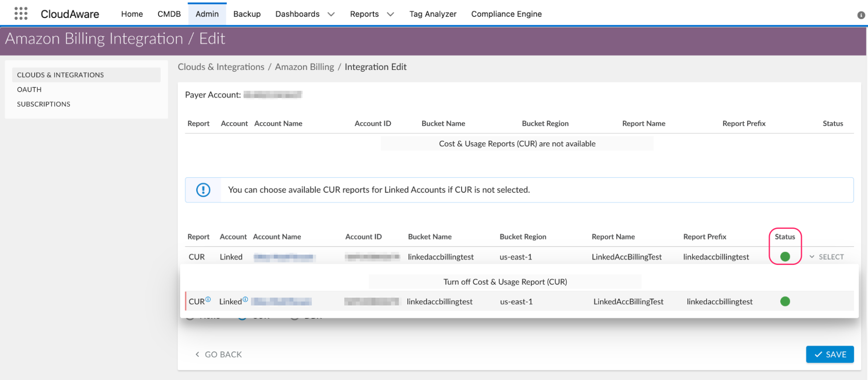Open the SELECT dropdown for linked account

pyautogui.click(x=826, y=257)
